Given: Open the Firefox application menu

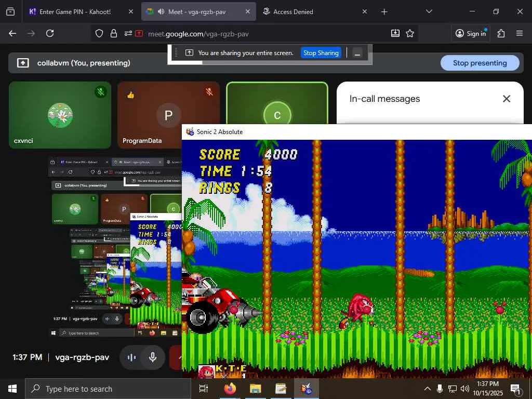Looking at the screenshot, I should pos(520,33).
